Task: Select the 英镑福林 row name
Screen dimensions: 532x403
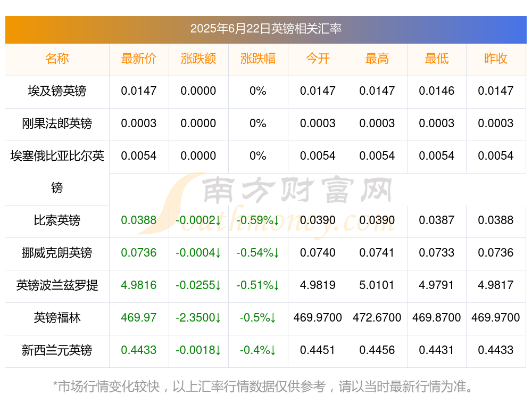Action: (57, 318)
